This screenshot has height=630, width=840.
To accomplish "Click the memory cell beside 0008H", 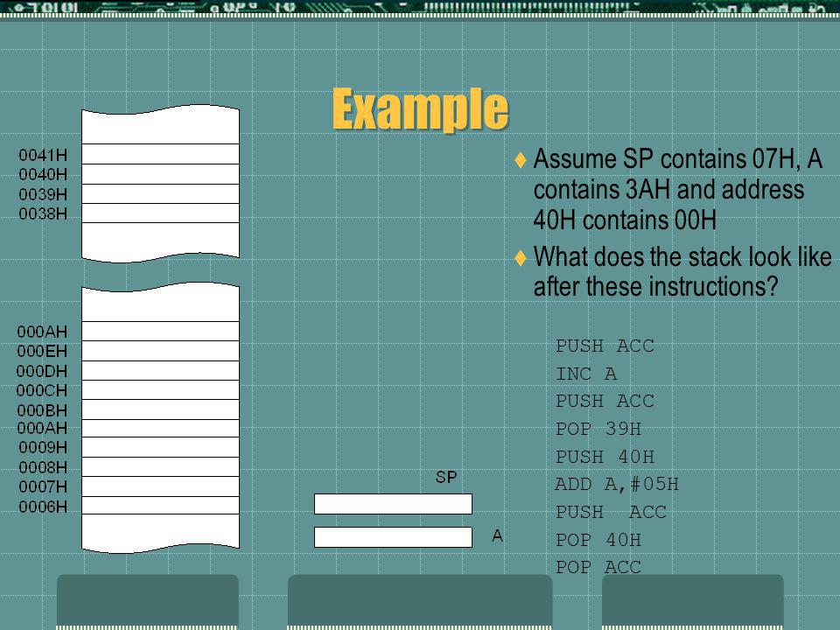I will point(160,467).
